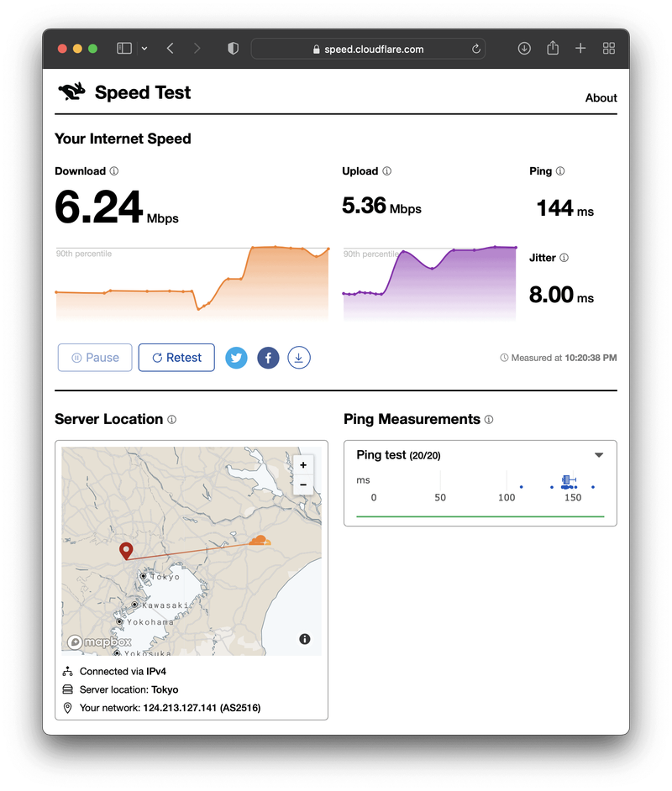
Task: Click the Retest button
Action: [176, 358]
